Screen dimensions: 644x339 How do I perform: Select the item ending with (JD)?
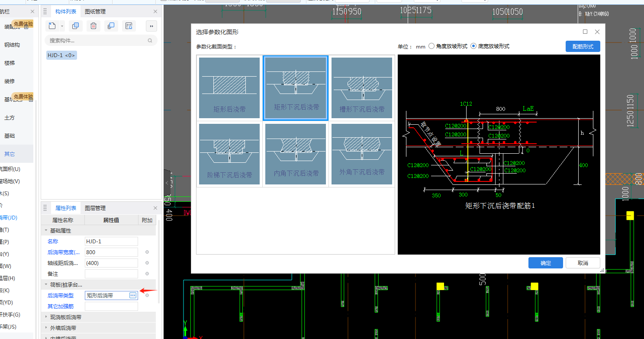pos(10,218)
